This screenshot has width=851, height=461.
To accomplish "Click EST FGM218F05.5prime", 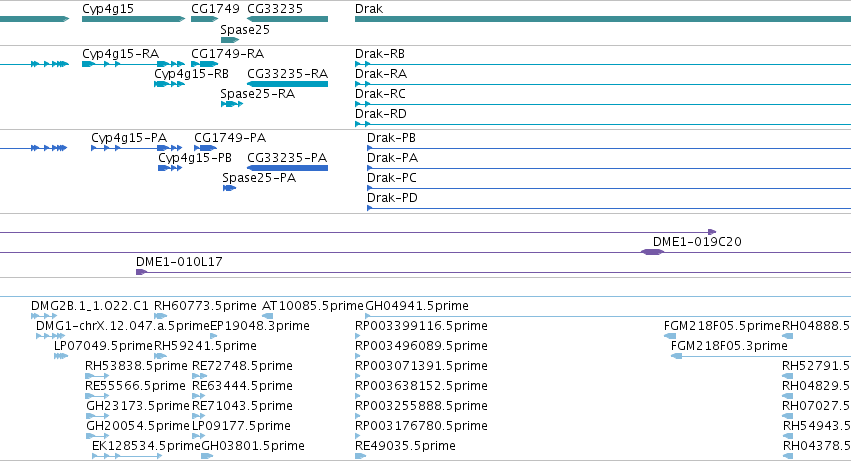I will click(x=722, y=326).
